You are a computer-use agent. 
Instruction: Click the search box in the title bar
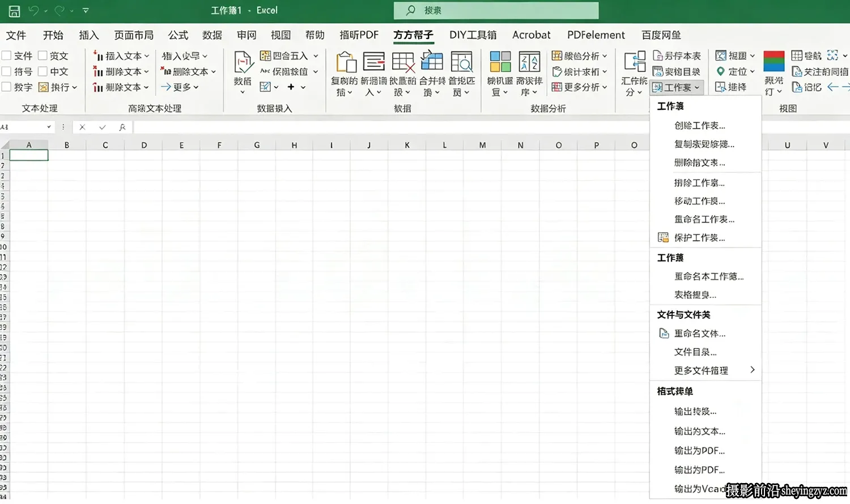[x=496, y=10]
